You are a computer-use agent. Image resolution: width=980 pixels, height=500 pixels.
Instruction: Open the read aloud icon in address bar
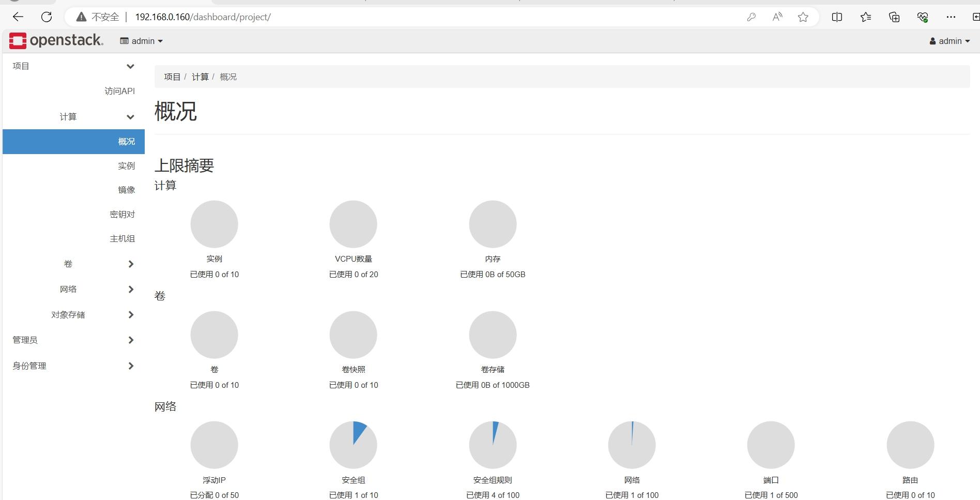click(777, 17)
